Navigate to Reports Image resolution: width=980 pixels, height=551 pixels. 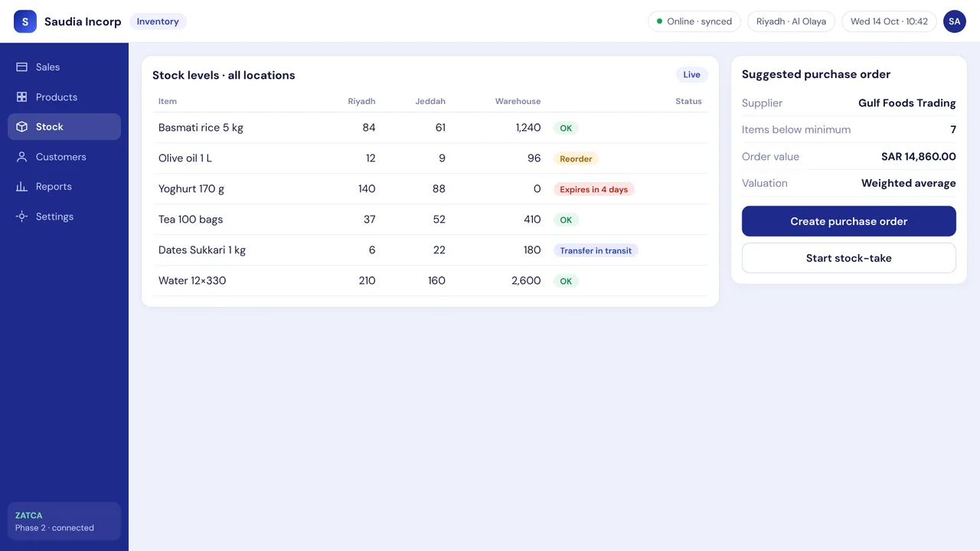(x=64, y=187)
